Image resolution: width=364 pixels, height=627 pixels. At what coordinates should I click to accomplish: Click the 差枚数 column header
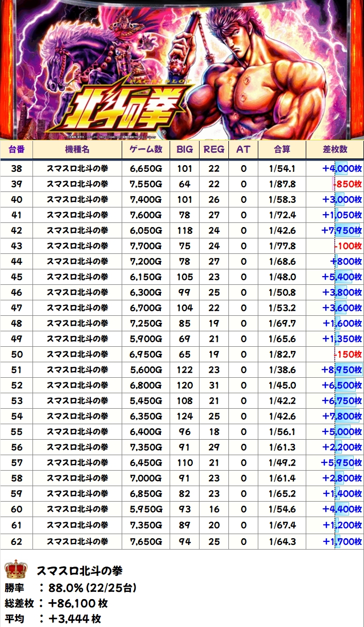point(335,149)
